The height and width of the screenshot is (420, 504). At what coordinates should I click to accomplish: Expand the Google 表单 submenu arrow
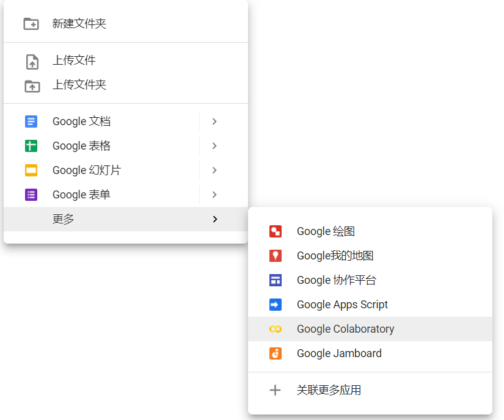coord(214,195)
